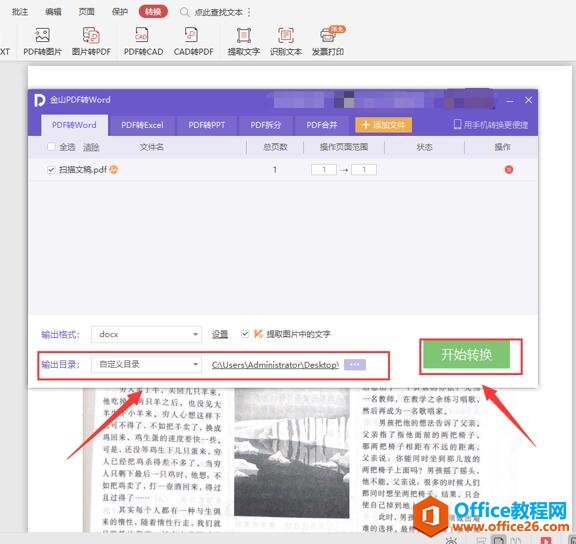Remove 扫描文稿.pdf with red delete icon
Image resolution: width=576 pixels, height=544 pixels.
click(509, 169)
